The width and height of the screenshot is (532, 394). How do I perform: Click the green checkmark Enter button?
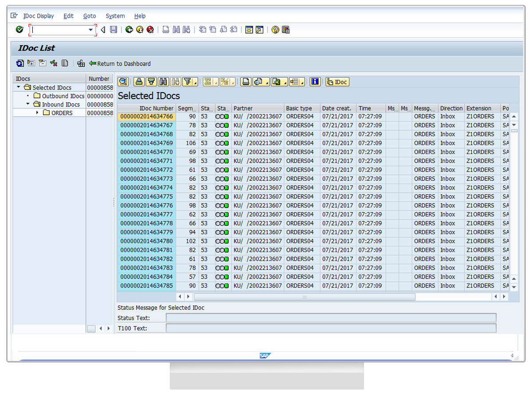[x=19, y=30]
